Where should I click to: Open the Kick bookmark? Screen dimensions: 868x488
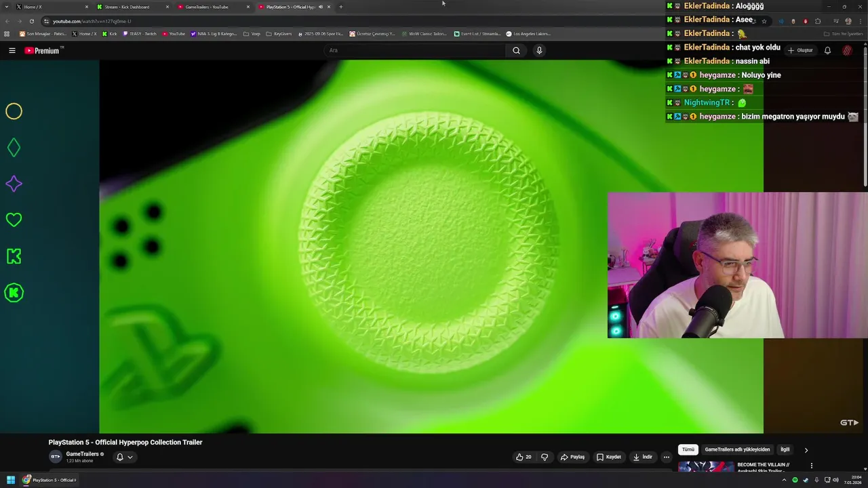(109, 34)
